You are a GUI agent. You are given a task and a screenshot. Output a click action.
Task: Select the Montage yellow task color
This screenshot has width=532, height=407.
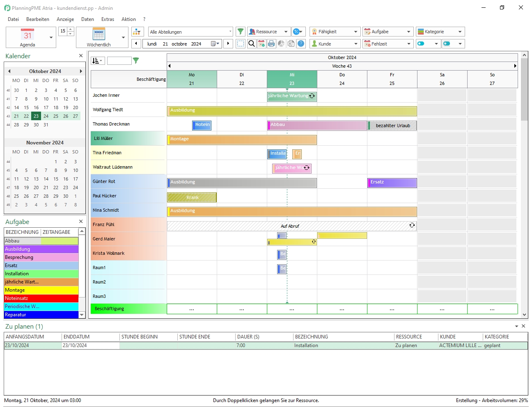pos(41,290)
